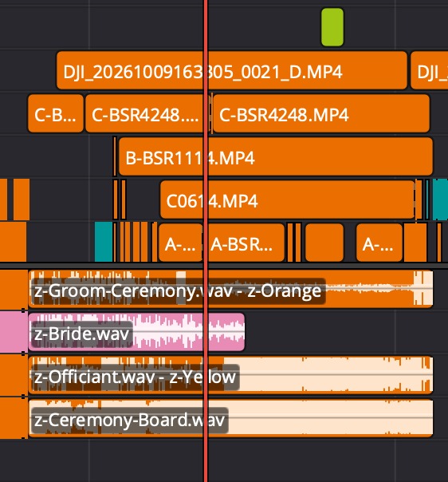
Task: Select z-Officiant.wav - z-Yellow audio clip
Action: pyautogui.click(x=230, y=375)
